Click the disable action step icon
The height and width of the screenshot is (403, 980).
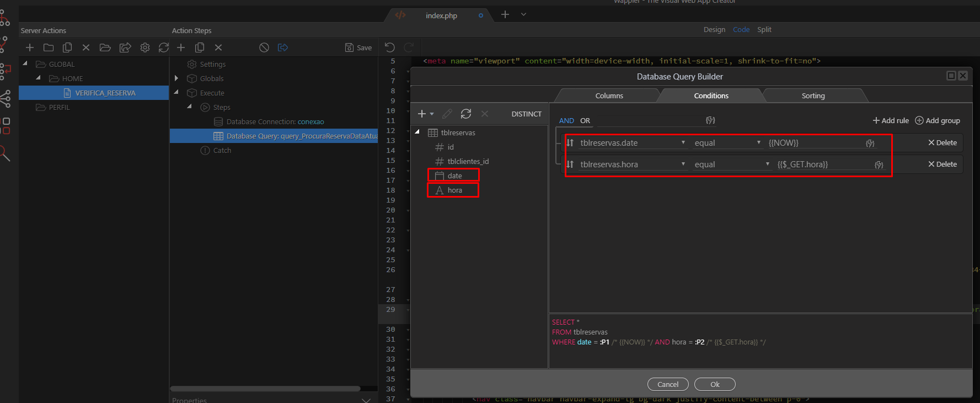[x=264, y=47]
